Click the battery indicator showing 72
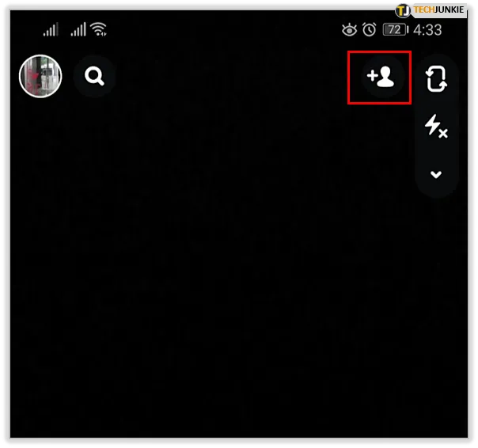Viewport: 478px width, 448px height. point(396,30)
